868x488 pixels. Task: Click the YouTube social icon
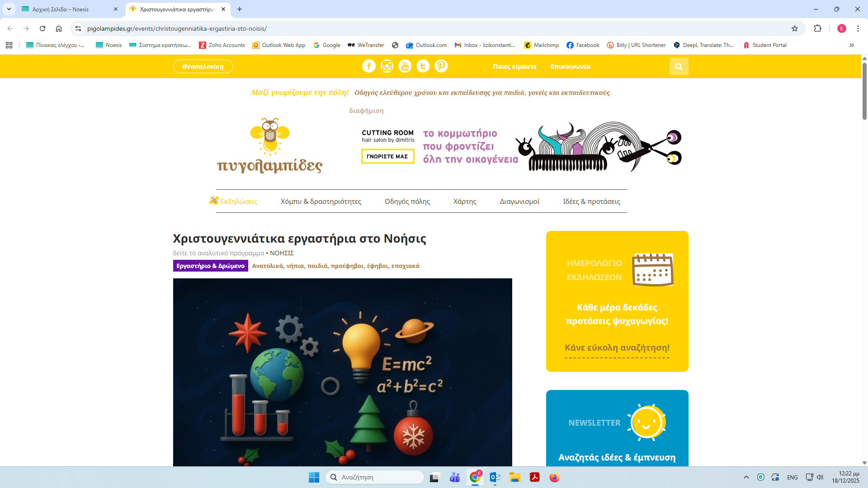pyautogui.click(x=405, y=66)
